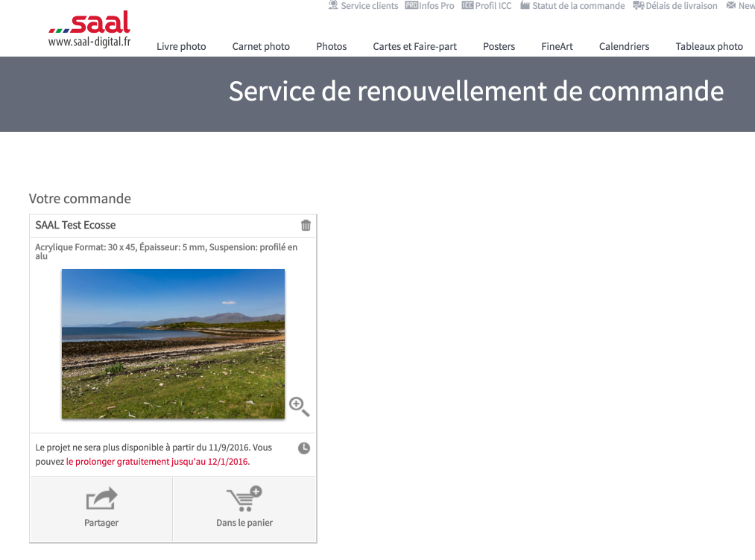Image resolution: width=755 pixels, height=560 pixels.
Task: Click the SAAL Test Ecosse project title
Action: pyautogui.click(x=75, y=225)
